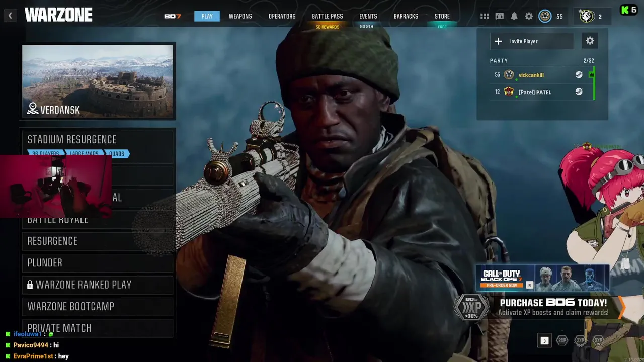This screenshot has height=362, width=644.
Task: Click 30 REWARDS label under Battle Pass
Action: (328, 27)
